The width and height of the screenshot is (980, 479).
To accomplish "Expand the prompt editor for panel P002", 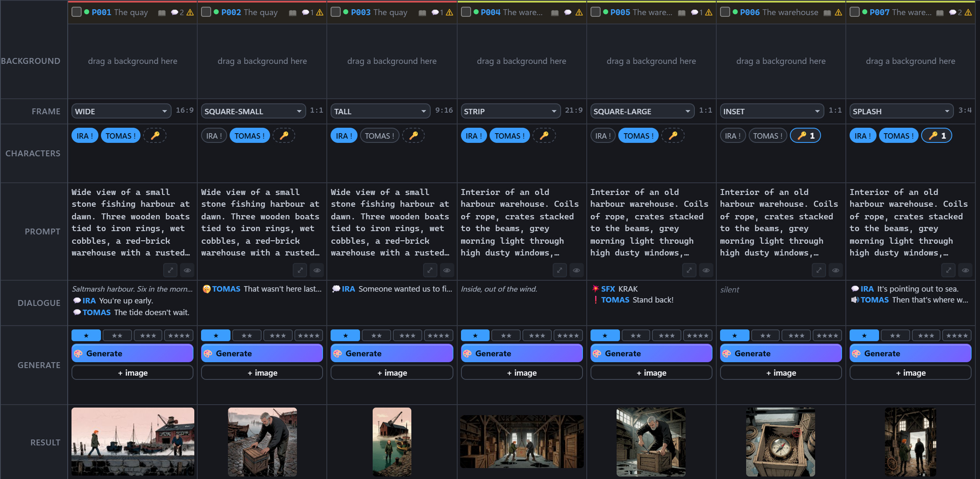I will pyautogui.click(x=300, y=270).
